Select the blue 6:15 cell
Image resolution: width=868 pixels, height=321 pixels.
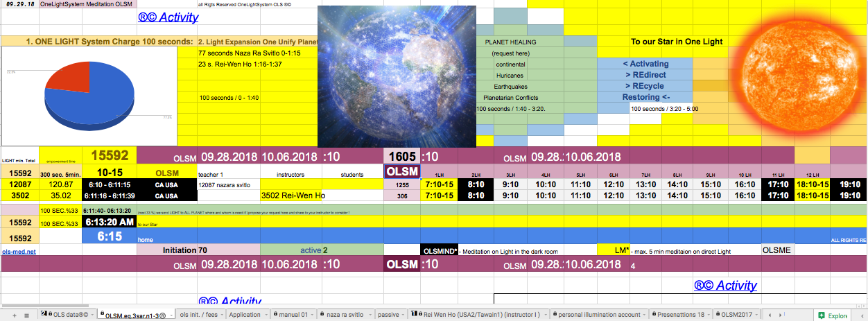(109, 236)
